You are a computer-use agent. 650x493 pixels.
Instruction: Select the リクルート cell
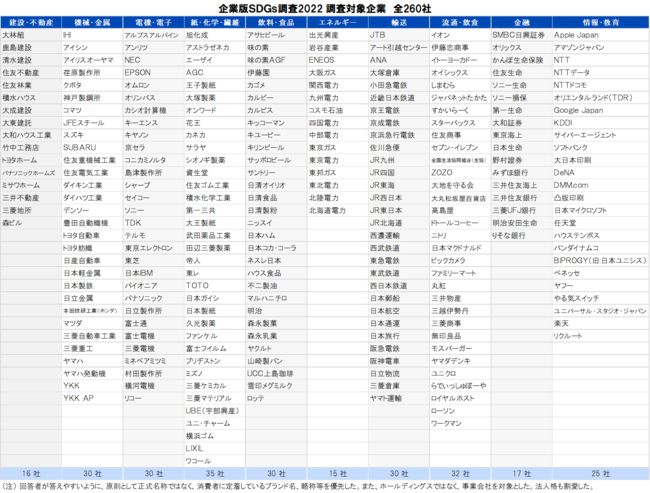(601, 336)
